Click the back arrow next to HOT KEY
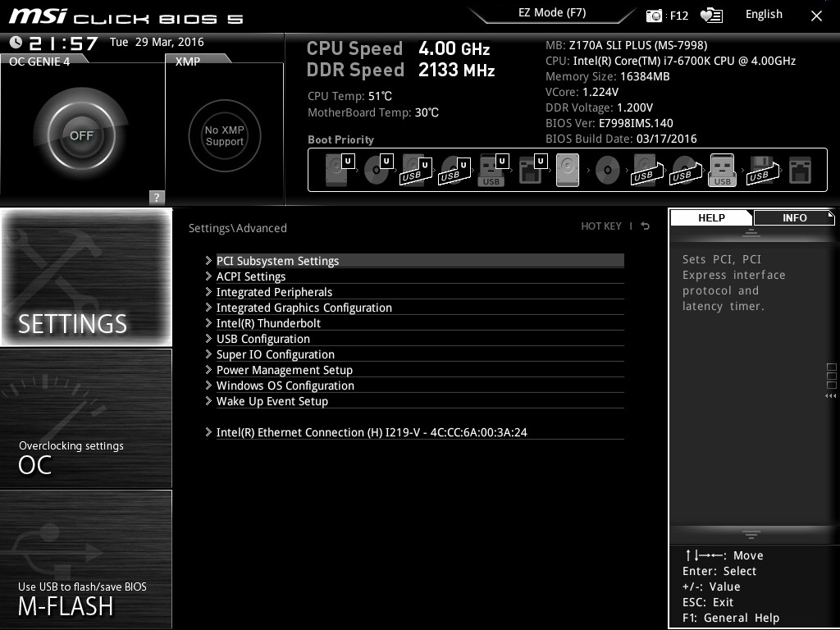This screenshot has height=630, width=840. [x=646, y=226]
